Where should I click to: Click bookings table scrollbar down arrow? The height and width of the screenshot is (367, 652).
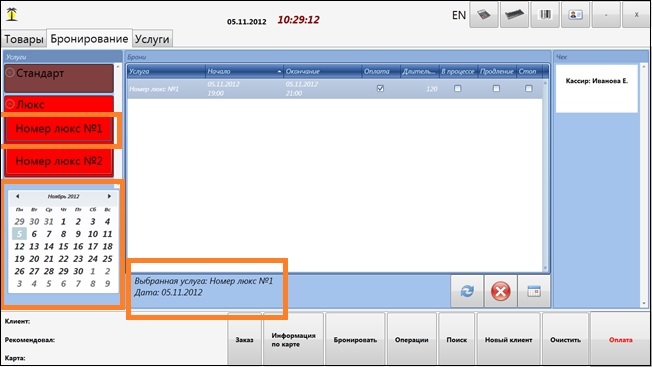(x=545, y=268)
